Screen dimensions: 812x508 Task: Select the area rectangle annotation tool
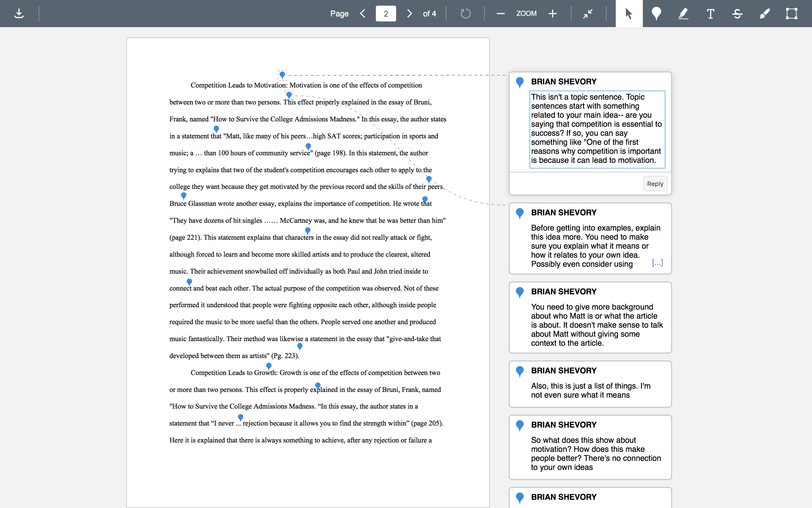pyautogui.click(x=791, y=14)
